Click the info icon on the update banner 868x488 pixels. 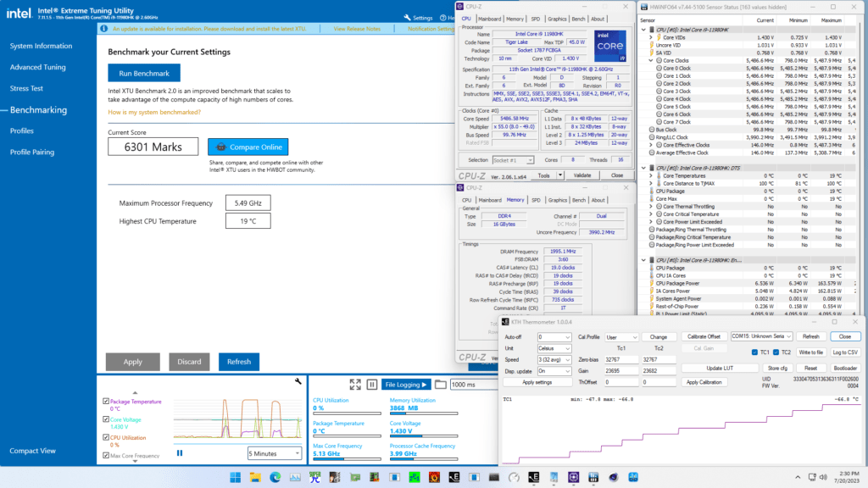[x=103, y=28]
